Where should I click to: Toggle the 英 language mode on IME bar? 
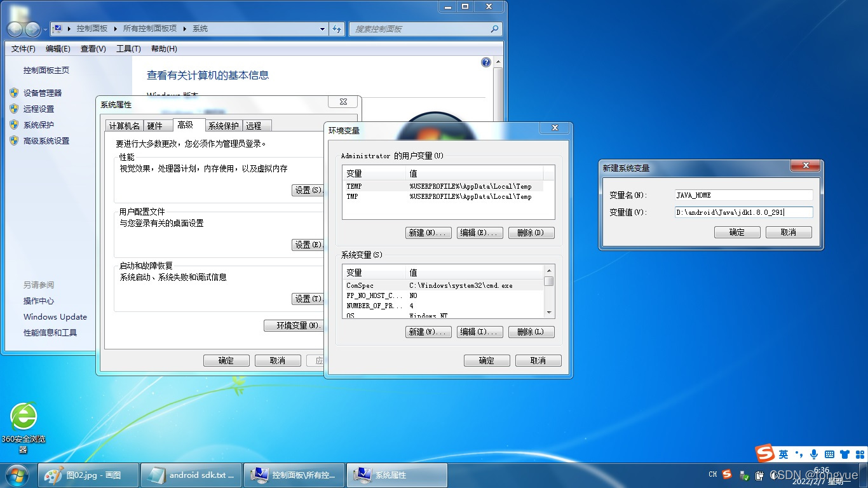click(x=783, y=454)
